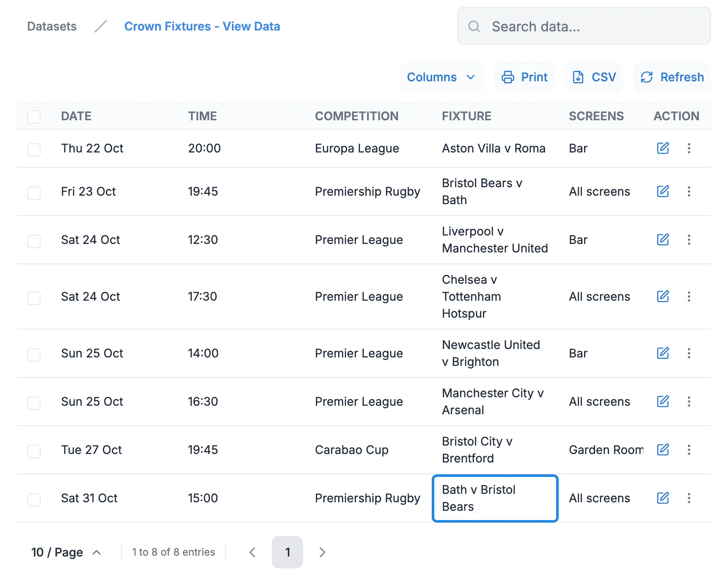Edit the Liverpool v Manchester United row
The height and width of the screenshot is (576, 728).
point(663,240)
